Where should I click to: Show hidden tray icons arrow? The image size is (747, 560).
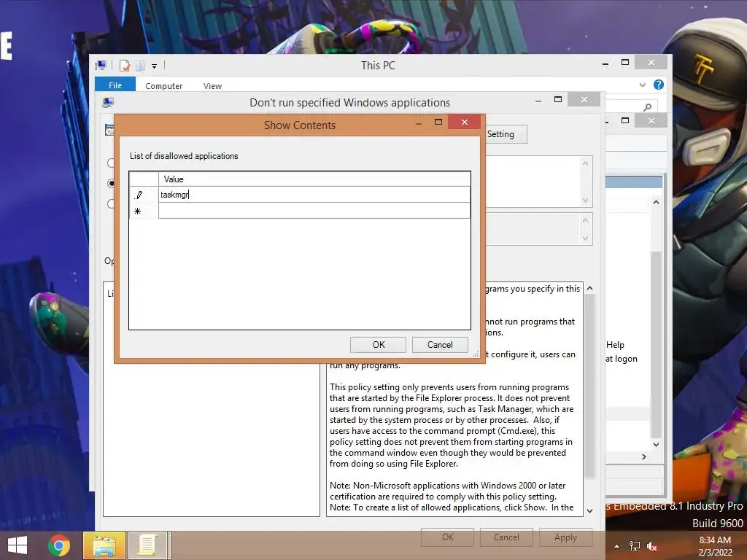tap(616, 546)
